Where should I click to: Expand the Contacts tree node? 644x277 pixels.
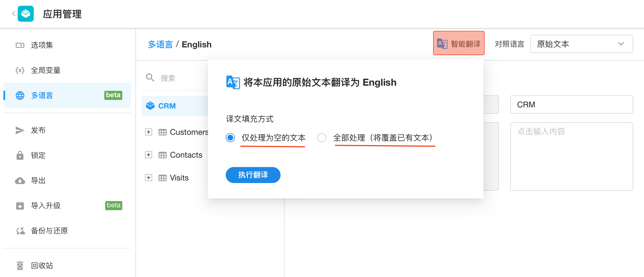[149, 155]
